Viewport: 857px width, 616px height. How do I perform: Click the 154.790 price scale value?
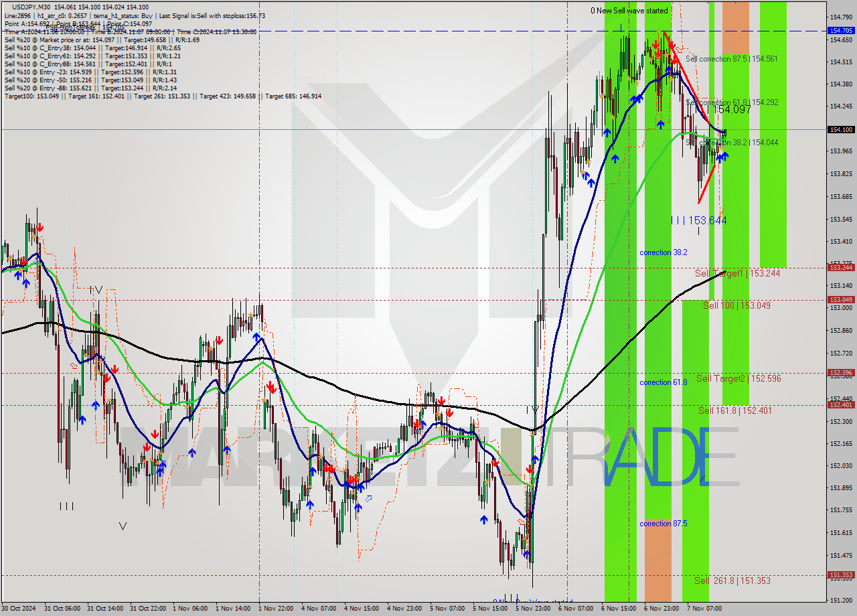(842, 17)
